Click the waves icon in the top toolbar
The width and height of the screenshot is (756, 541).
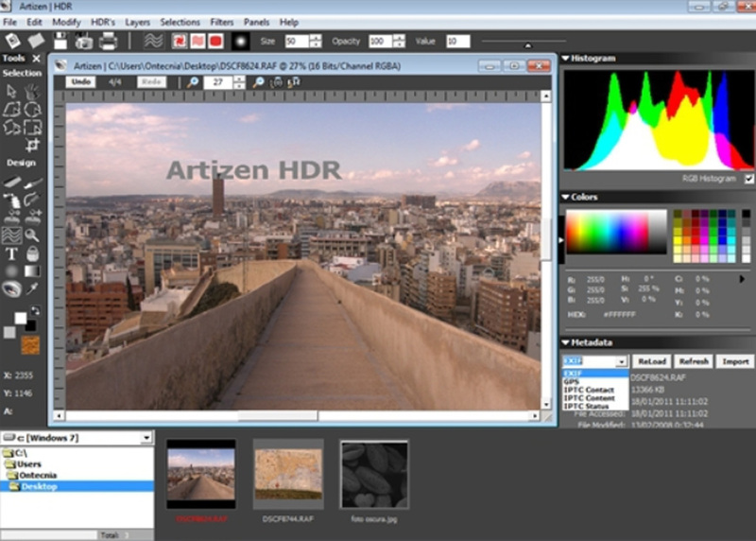153,42
